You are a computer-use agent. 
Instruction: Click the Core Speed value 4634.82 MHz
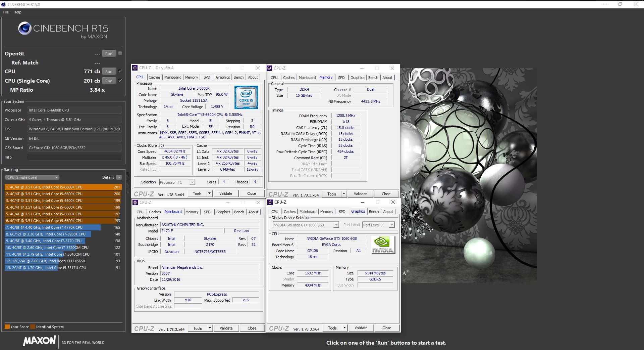click(175, 151)
